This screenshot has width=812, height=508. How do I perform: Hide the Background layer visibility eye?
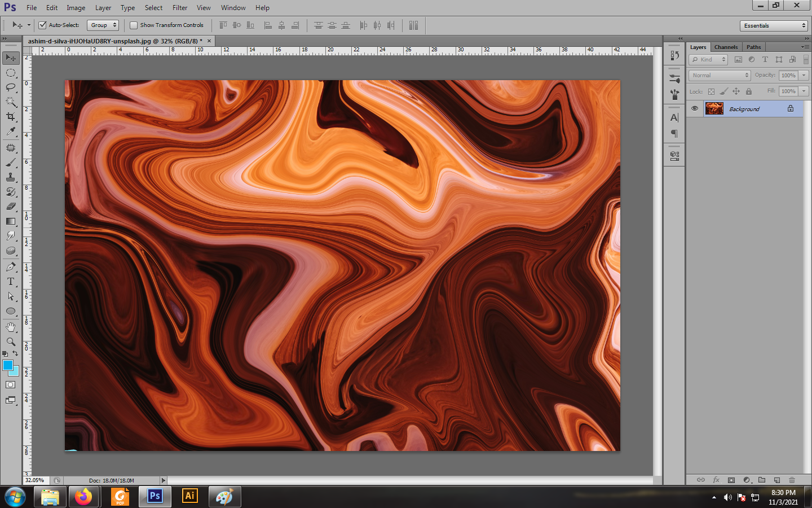coord(695,108)
